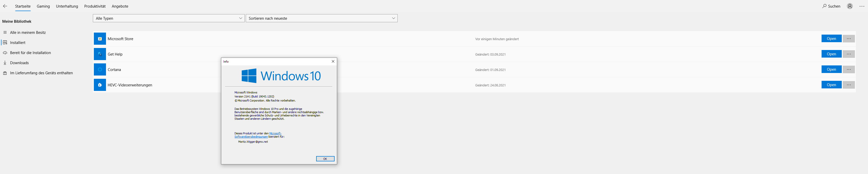Click the Get Help app name

tap(115, 54)
